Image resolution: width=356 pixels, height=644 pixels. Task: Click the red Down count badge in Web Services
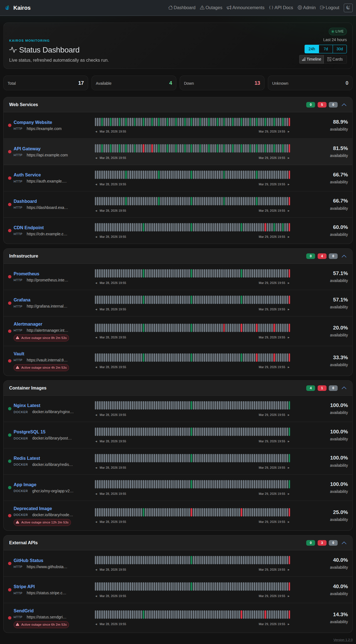click(x=322, y=105)
